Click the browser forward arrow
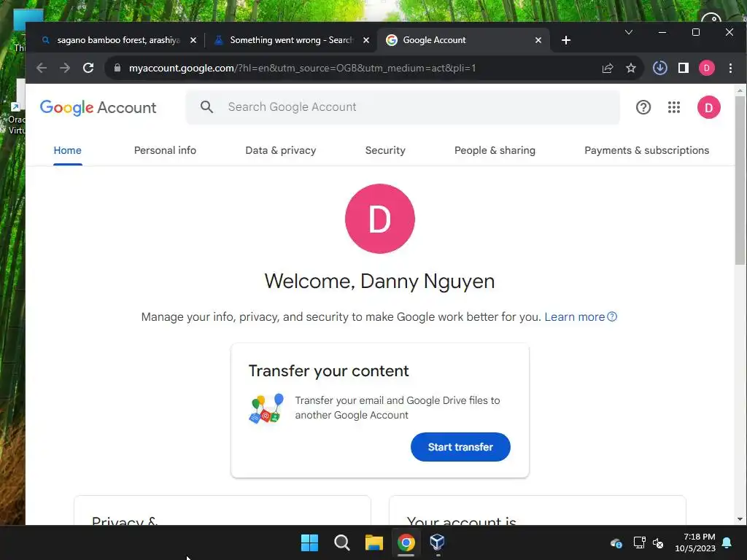 point(65,68)
